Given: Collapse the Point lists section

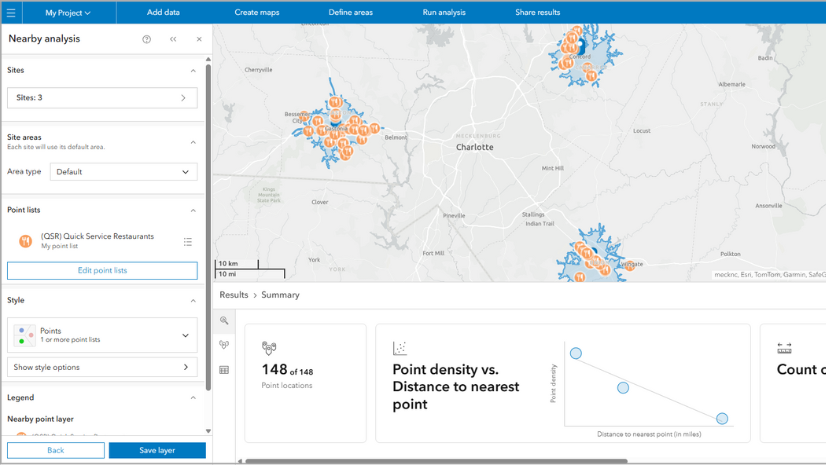Looking at the screenshot, I should 193,210.
